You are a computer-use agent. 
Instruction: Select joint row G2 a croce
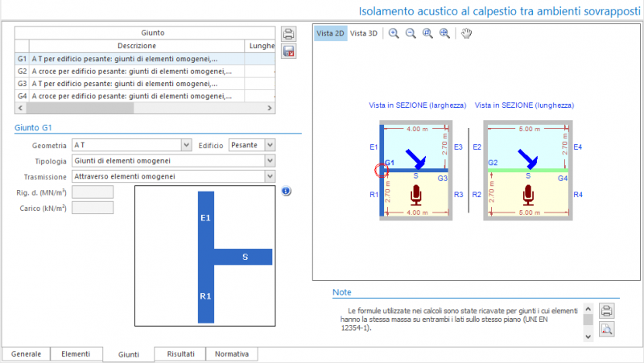tap(145, 71)
